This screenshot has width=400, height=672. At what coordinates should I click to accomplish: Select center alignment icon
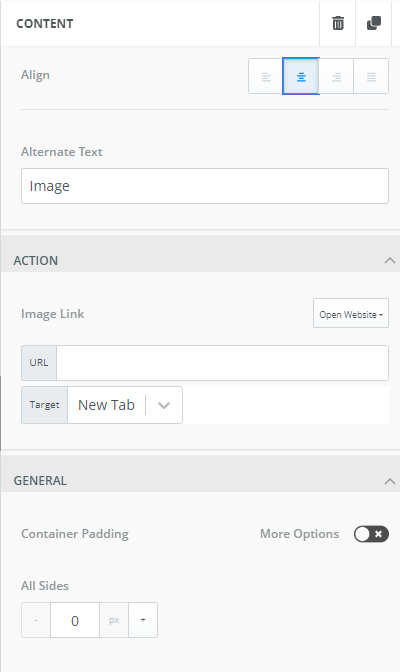coord(301,76)
